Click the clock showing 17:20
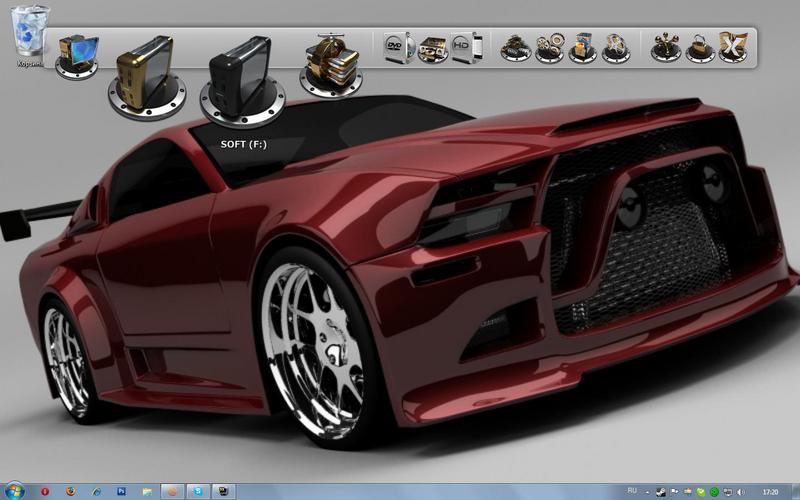 click(x=770, y=492)
